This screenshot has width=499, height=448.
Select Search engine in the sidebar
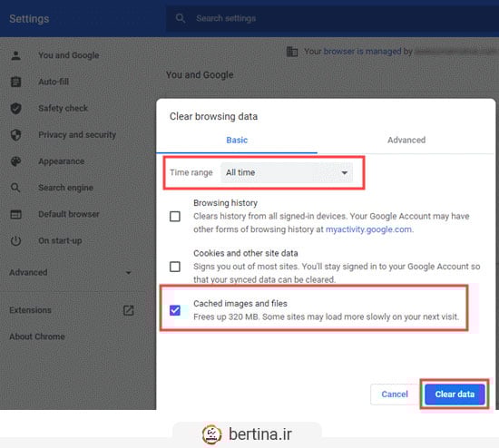coord(65,188)
